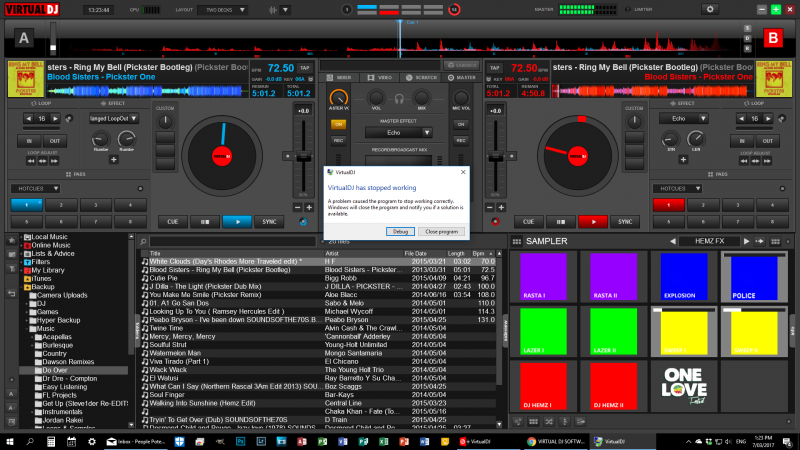The image size is (800, 450).
Task: Adjust deck A volume fader
Action: tap(304, 157)
